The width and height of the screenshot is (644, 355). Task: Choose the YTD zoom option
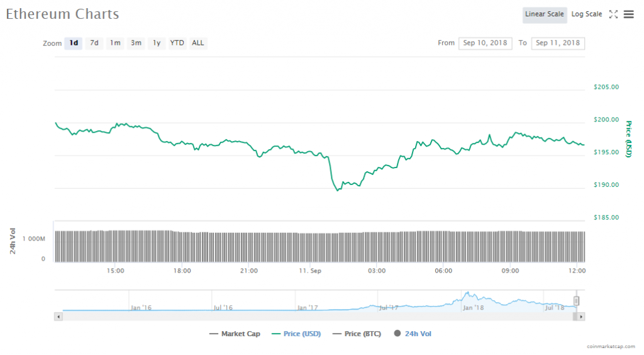pyautogui.click(x=177, y=43)
